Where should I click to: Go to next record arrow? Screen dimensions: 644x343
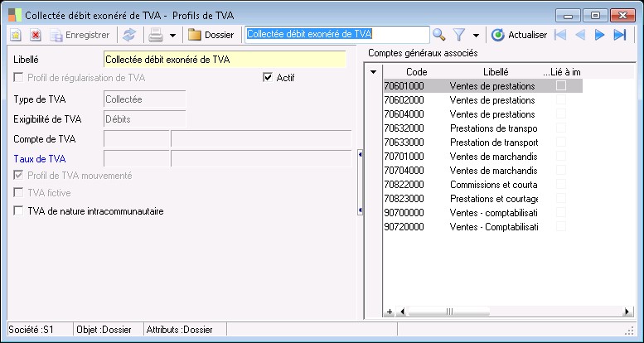tap(599, 36)
